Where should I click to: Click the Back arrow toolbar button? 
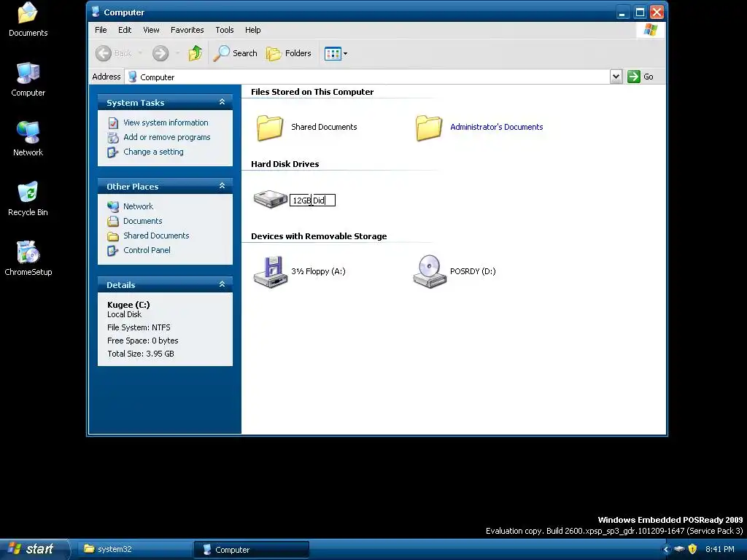[x=104, y=53]
